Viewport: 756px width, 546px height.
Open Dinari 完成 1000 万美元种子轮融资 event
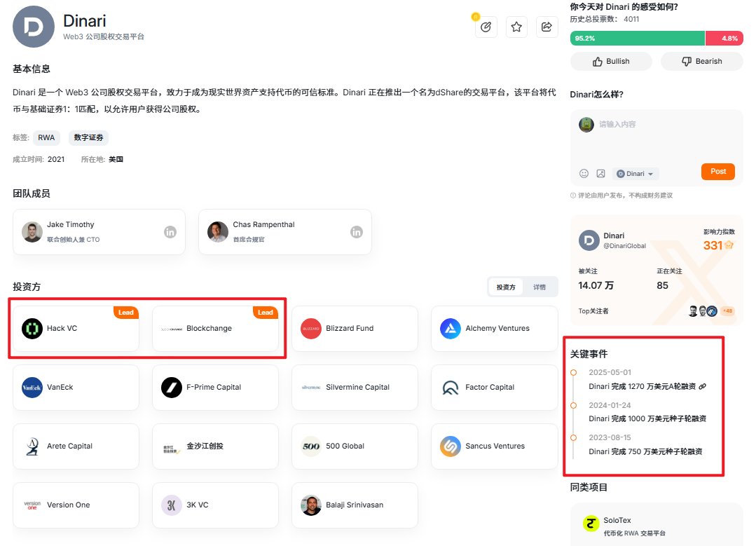click(647, 418)
